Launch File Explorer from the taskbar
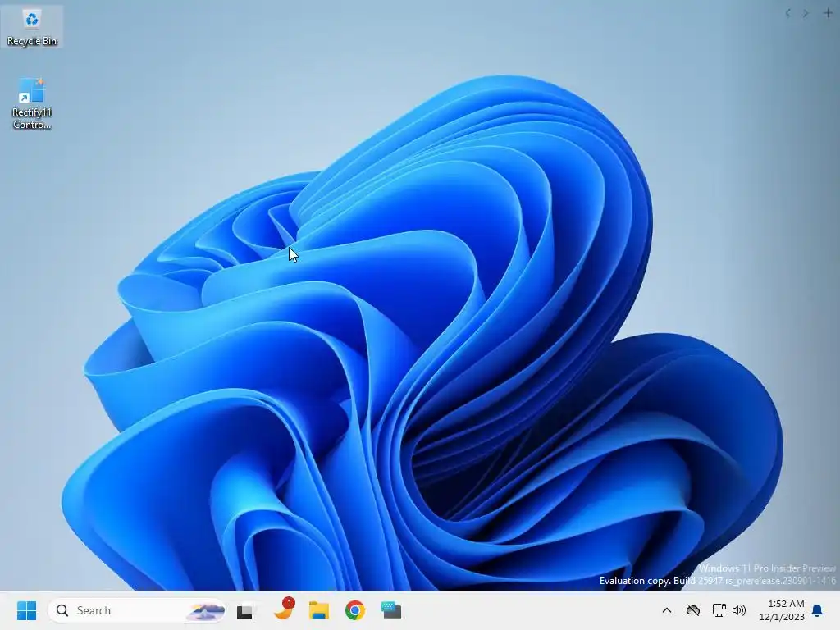The image size is (840, 630). click(319, 610)
